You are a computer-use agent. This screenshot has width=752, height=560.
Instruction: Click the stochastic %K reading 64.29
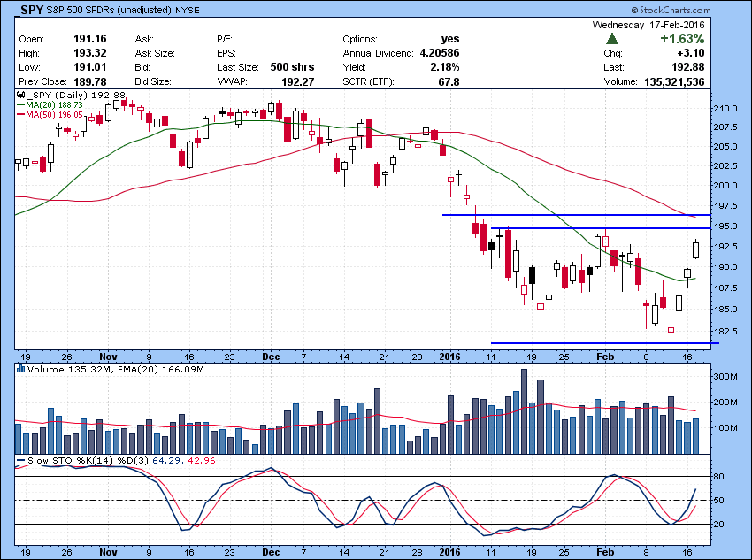tap(165, 460)
